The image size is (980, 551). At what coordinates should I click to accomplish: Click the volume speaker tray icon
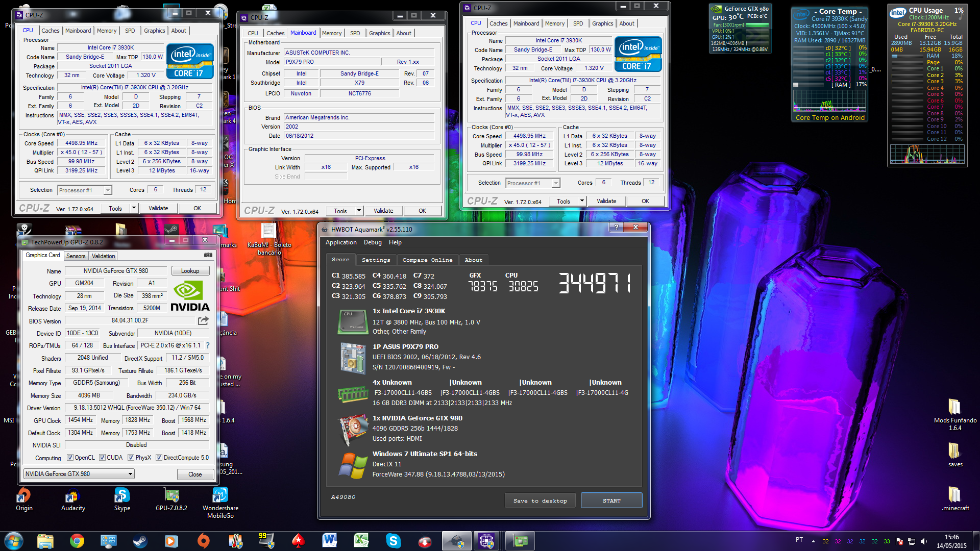coord(924,541)
